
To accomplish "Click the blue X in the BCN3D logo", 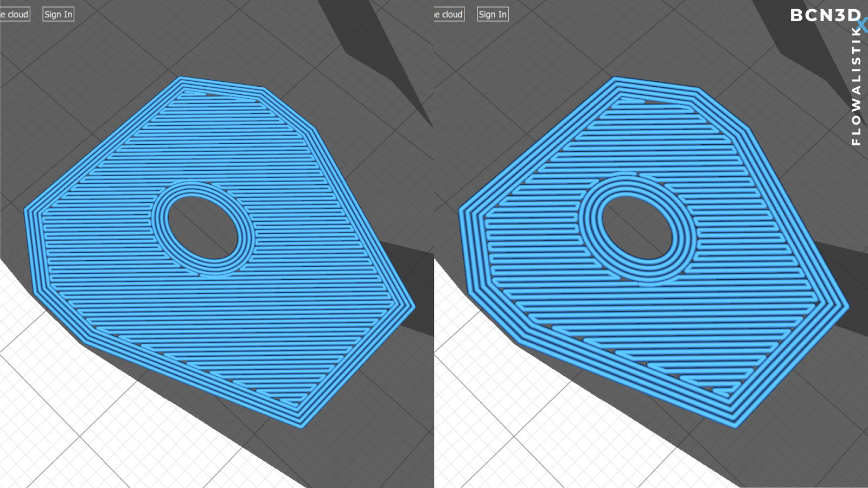I will pos(862,24).
